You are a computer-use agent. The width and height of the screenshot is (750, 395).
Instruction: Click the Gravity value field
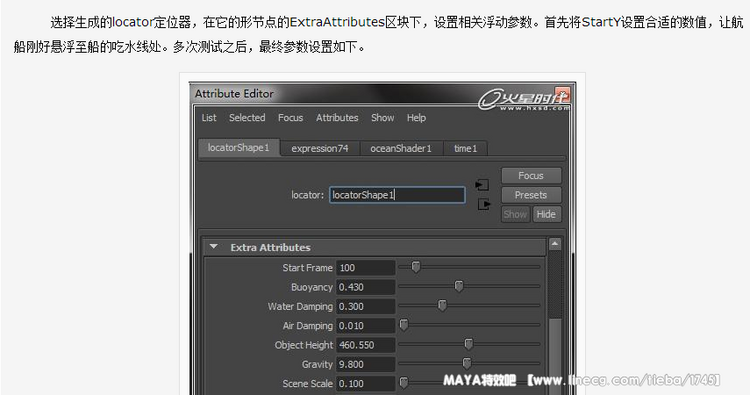[x=366, y=364]
